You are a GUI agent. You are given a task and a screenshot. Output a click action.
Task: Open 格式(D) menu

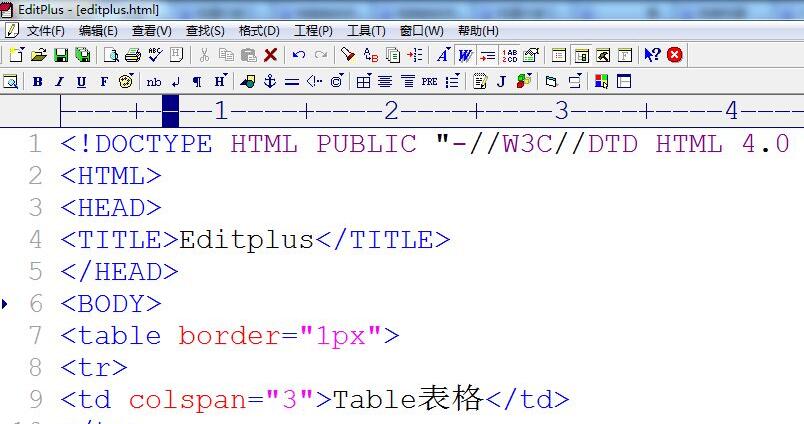pyautogui.click(x=259, y=31)
